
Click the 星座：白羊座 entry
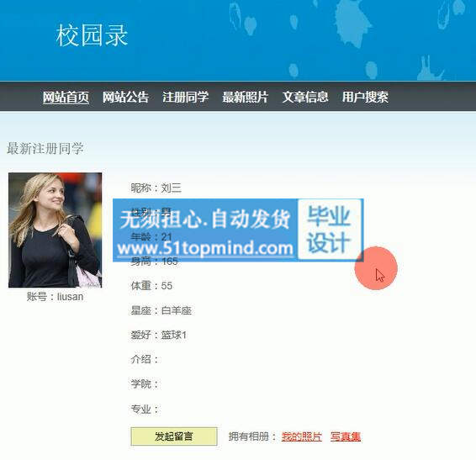coord(161,310)
